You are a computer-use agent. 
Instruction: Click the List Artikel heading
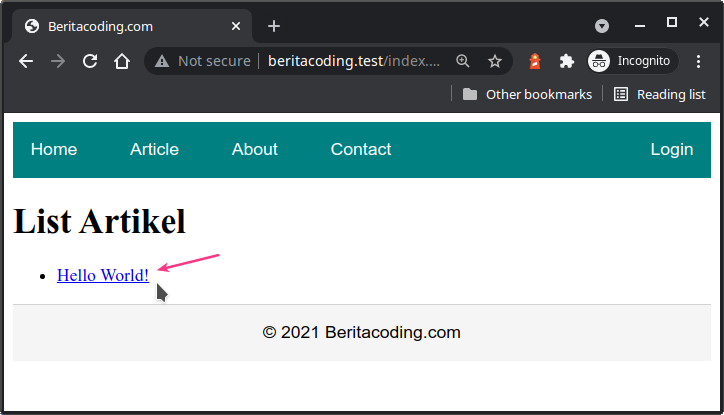[x=99, y=222]
